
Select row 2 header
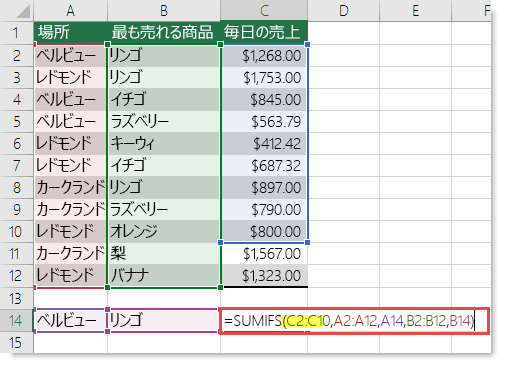[x=17, y=55]
